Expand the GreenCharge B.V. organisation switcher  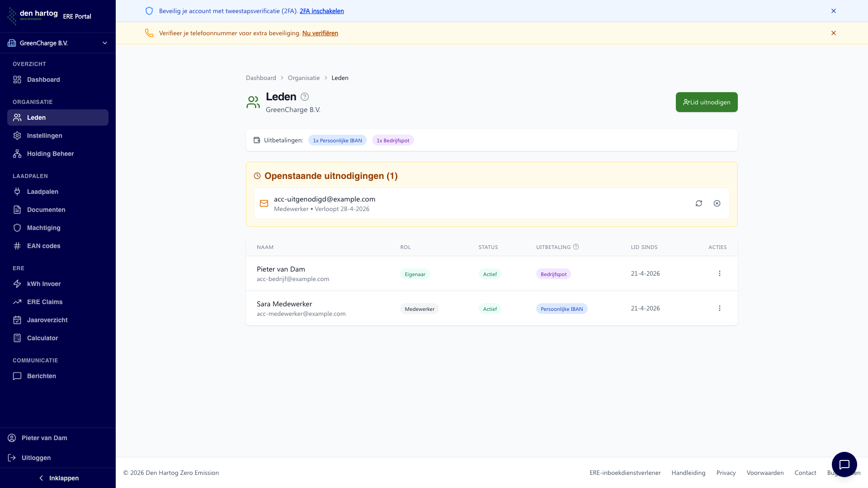[58, 43]
